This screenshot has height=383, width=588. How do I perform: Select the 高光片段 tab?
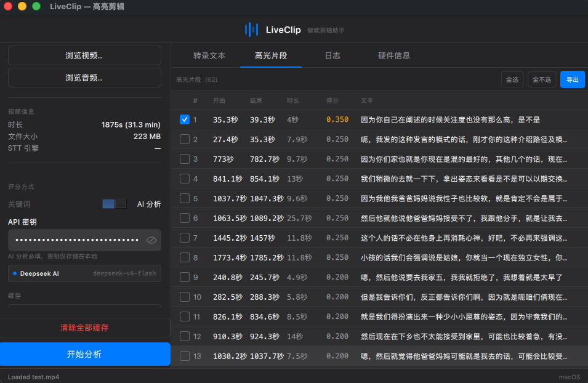point(271,55)
